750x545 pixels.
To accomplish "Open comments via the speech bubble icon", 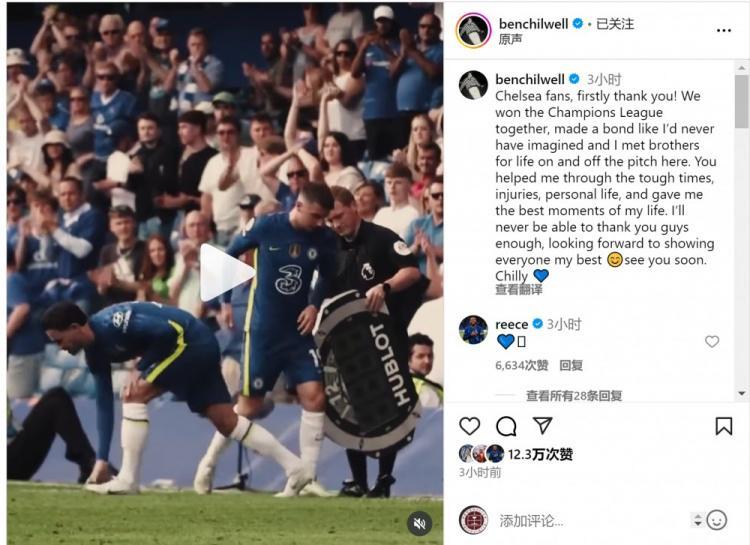I will (x=506, y=426).
